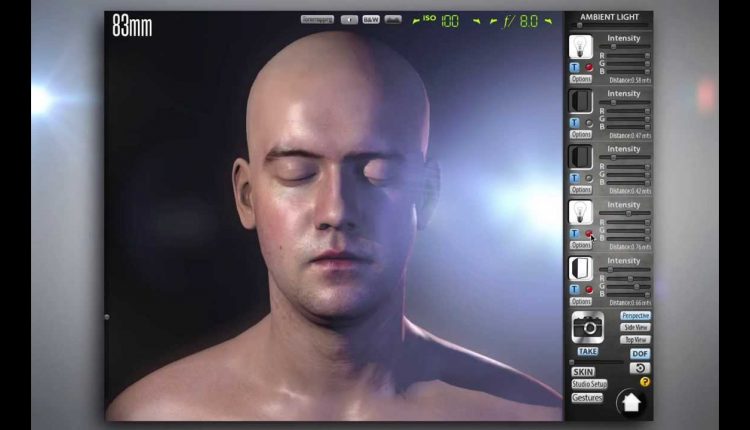Increase aperture with the arrow right of 8.0
The image size is (750, 430).
tap(548, 21)
